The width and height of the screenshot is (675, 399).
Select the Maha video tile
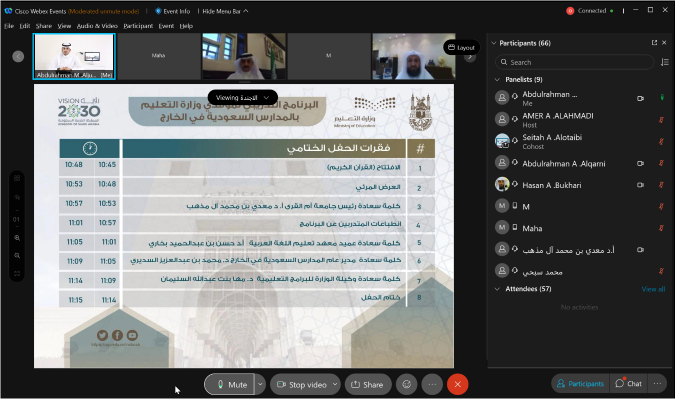pyautogui.click(x=158, y=56)
